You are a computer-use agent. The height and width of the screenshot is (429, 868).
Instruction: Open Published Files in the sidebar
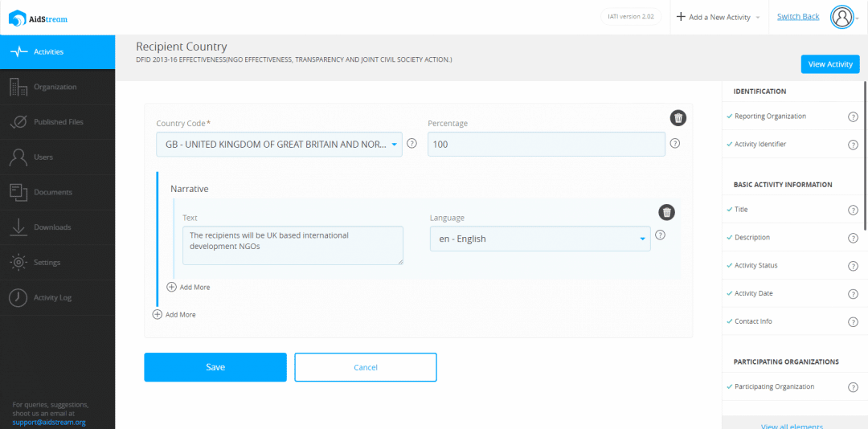pos(58,122)
